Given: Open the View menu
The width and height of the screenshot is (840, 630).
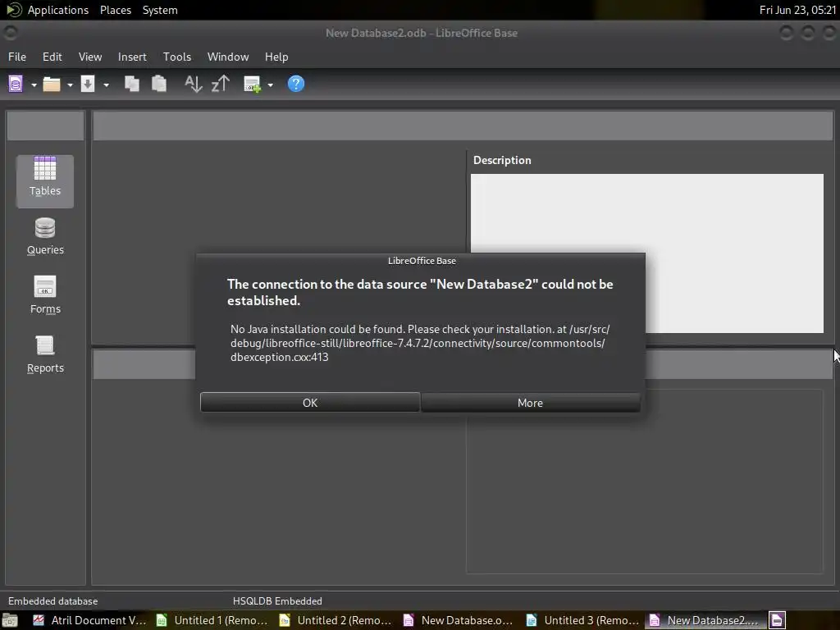Looking at the screenshot, I should [x=90, y=57].
